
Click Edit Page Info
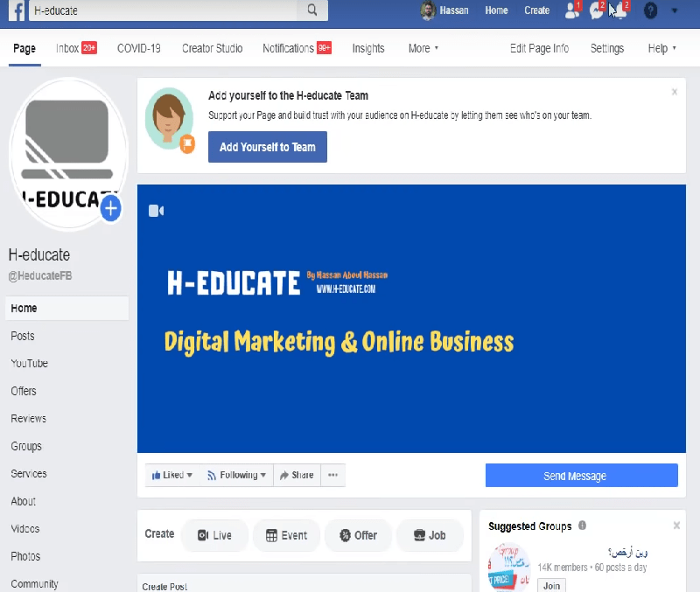539,48
